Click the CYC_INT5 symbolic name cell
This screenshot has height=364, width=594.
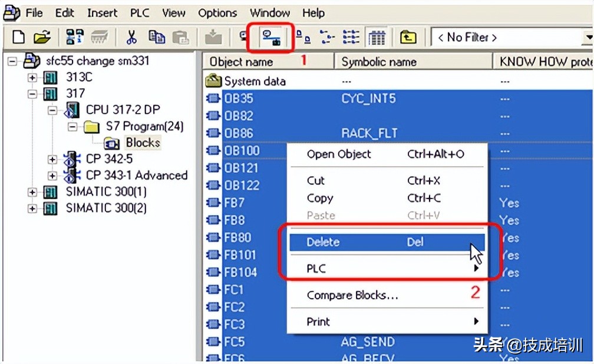pos(368,98)
